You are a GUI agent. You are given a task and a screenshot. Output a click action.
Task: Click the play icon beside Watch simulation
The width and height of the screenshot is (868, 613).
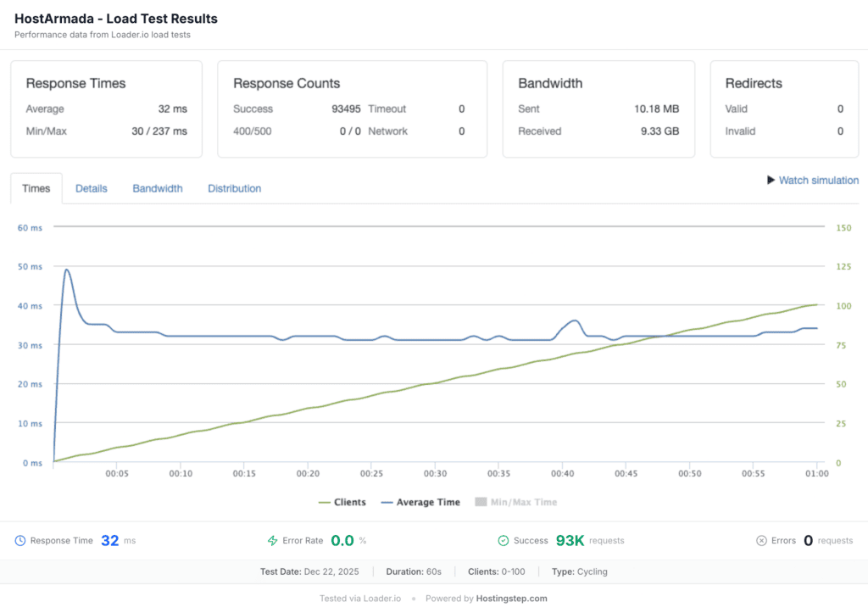(771, 181)
